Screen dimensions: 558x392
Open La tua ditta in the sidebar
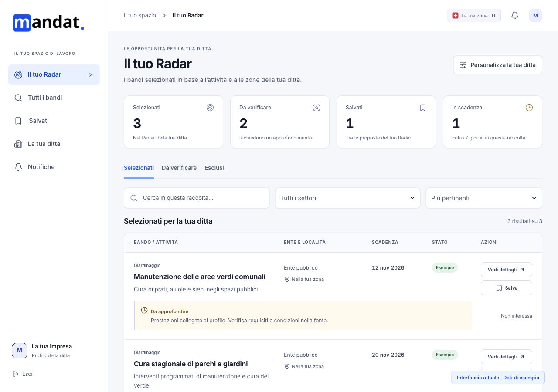click(x=54, y=144)
